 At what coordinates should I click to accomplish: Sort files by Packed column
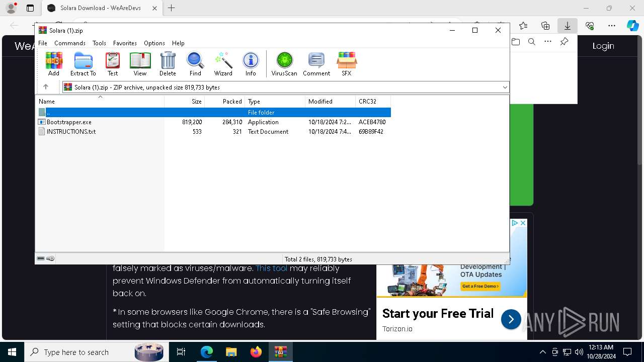pyautogui.click(x=225, y=101)
